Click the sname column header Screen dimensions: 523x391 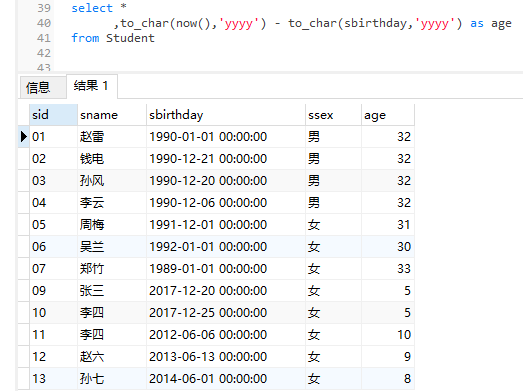click(x=112, y=115)
